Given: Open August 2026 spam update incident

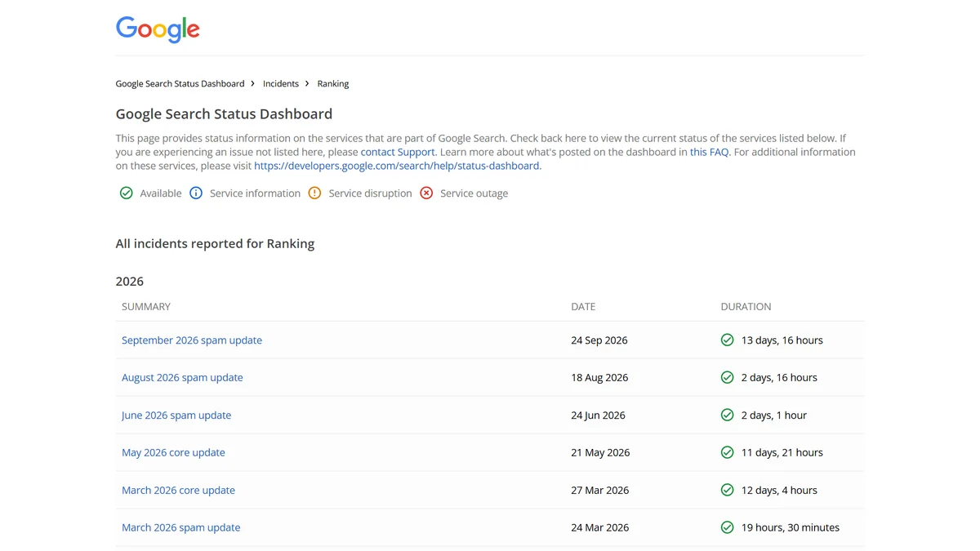Looking at the screenshot, I should tap(182, 378).
